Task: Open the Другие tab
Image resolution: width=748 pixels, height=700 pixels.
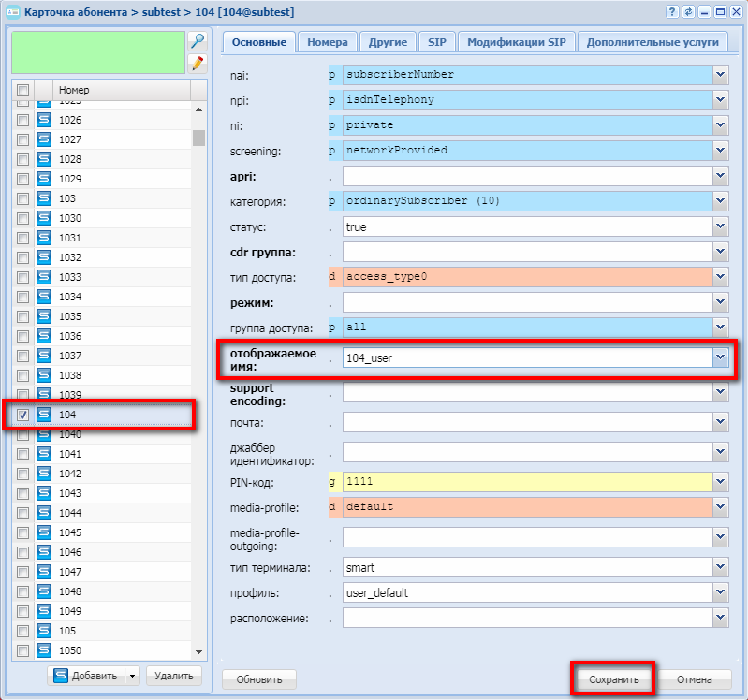Action: [388, 42]
